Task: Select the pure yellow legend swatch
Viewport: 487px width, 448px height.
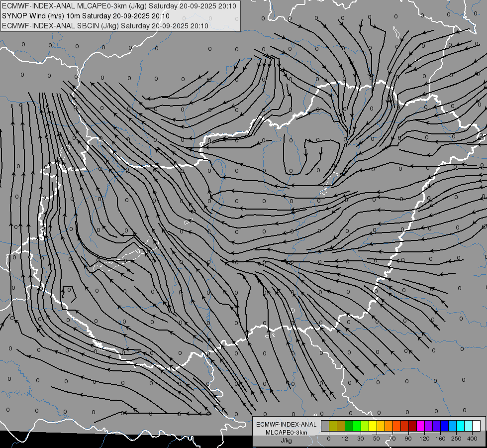Action: click(x=373, y=426)
